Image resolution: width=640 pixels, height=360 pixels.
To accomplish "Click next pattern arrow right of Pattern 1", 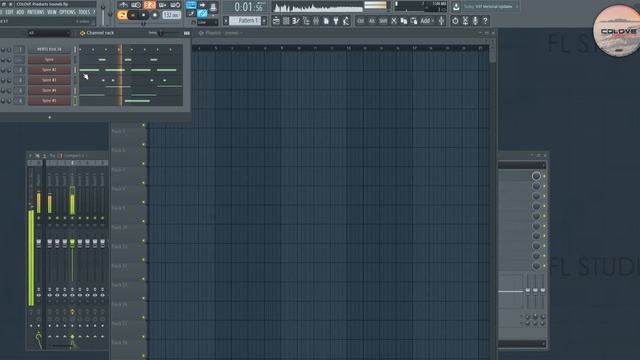I will pos(264,20).
